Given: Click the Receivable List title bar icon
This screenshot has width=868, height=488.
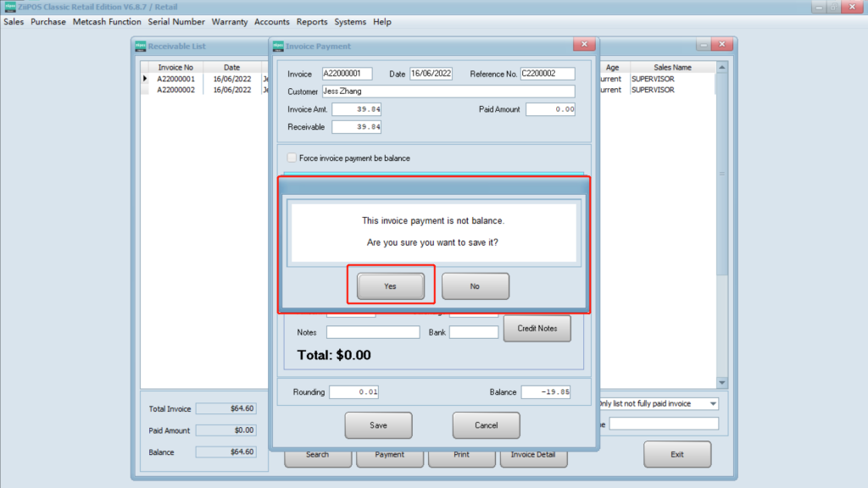Looking at the screenshot, I should pos(140,46).
